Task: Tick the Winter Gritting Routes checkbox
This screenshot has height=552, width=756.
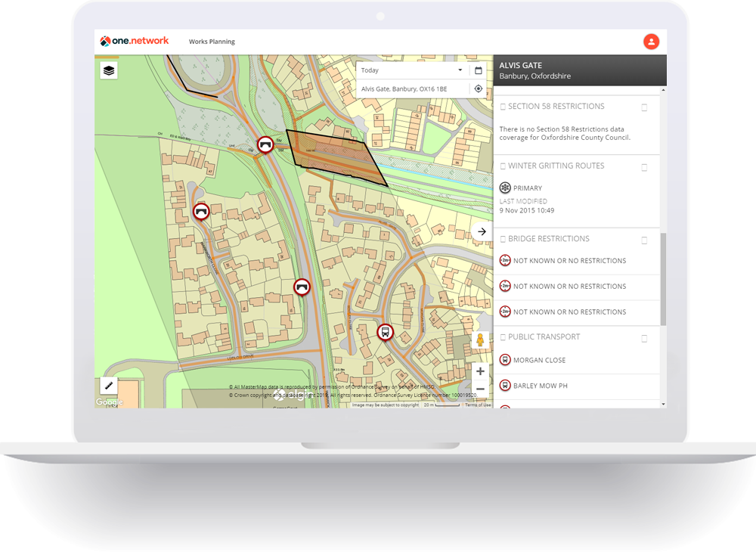Action: click(x=644, y=167)
